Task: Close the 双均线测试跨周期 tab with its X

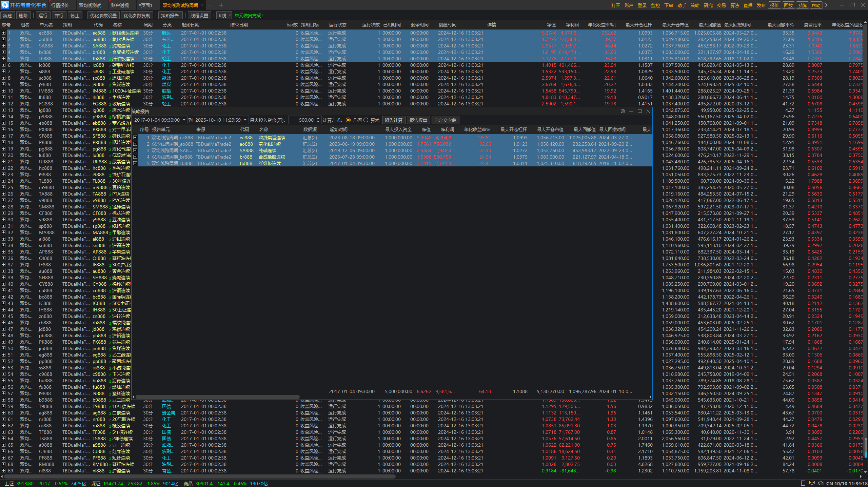Action: (x=202, y=5)
